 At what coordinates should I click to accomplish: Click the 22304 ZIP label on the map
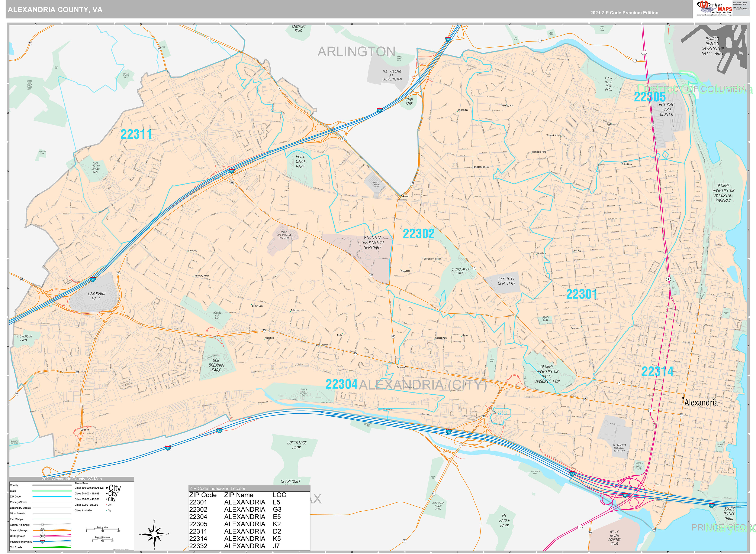(x=341, y=384)
